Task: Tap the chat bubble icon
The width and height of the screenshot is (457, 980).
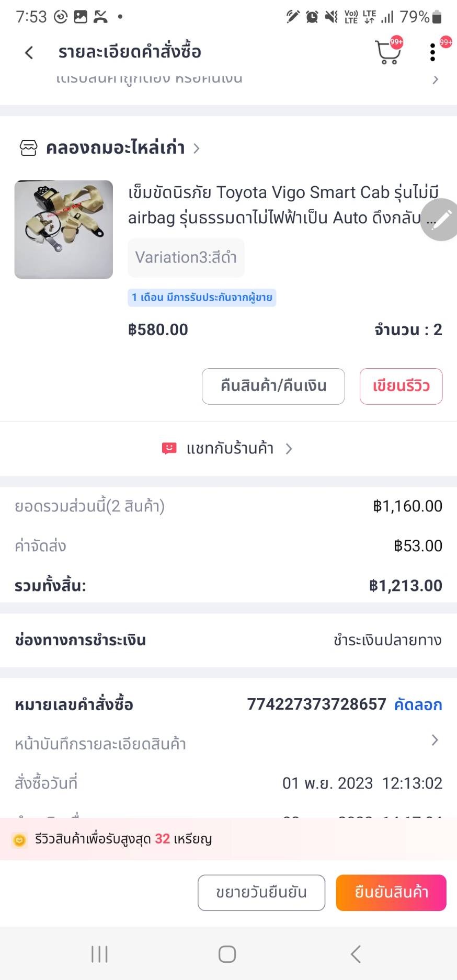Action: pos(169,449)
